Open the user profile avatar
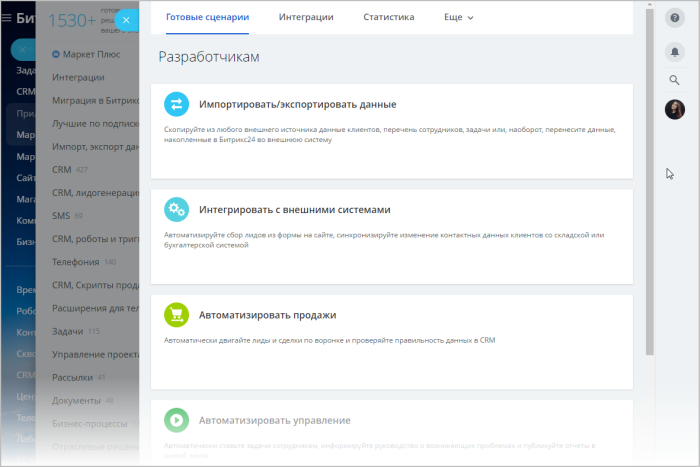700x467 pixels. [675, 109]
